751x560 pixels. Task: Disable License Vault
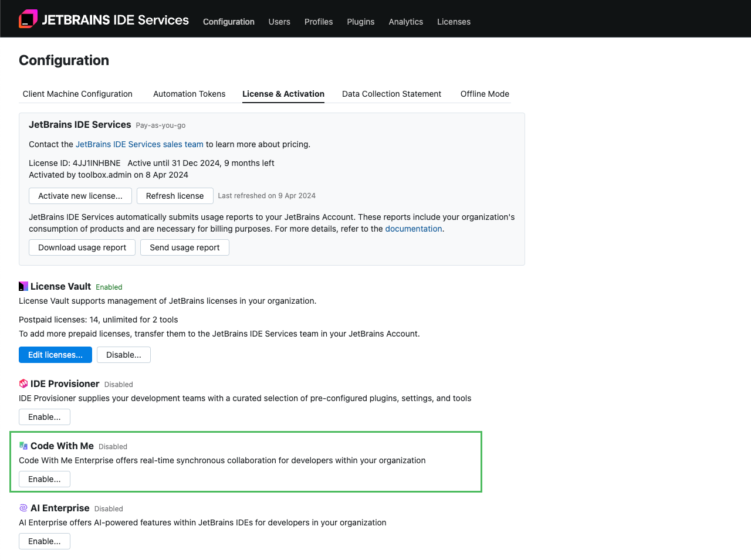click(x=124, y=355)
